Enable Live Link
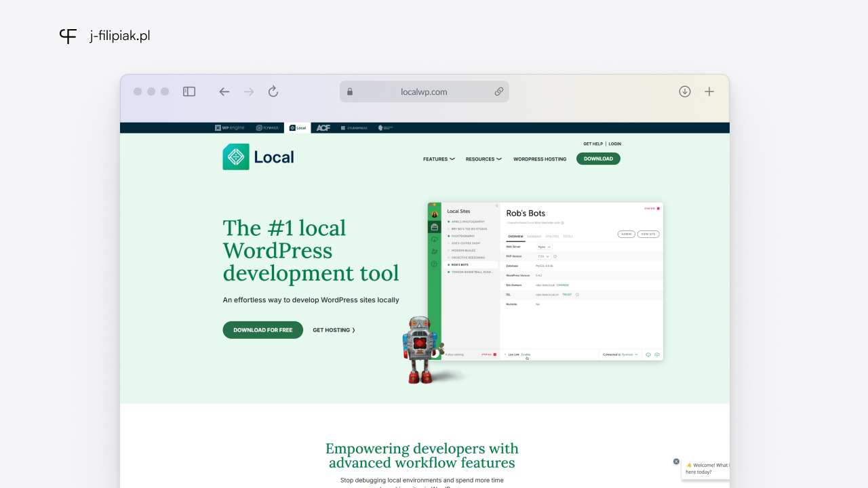Screen dimensions: 868x488 coord(526,354)
